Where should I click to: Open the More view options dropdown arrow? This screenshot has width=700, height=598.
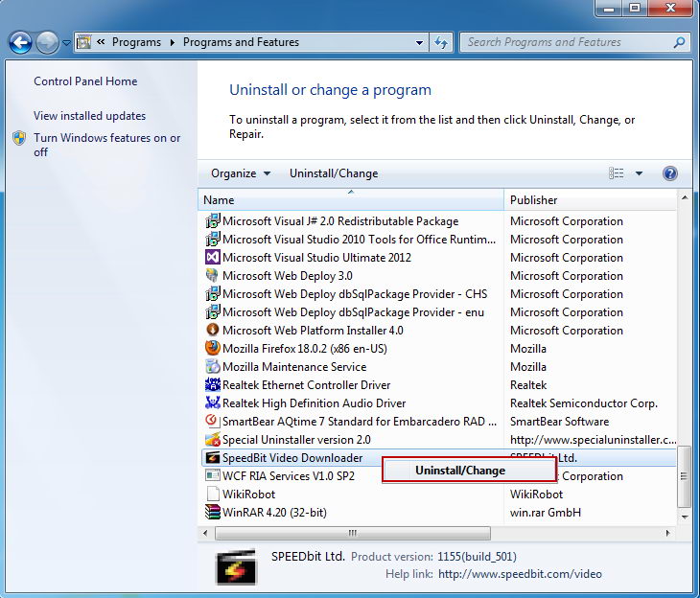(x=639, y=173)
